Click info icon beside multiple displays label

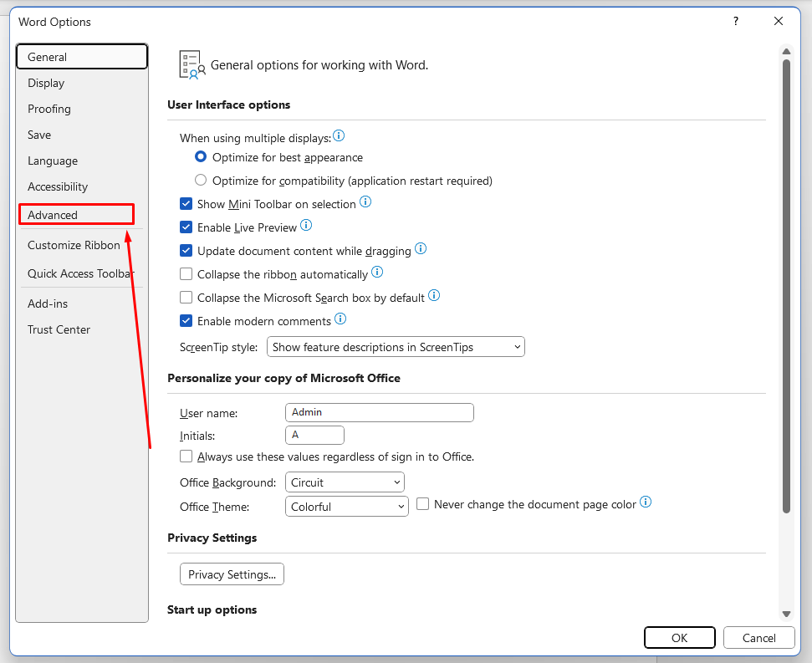pos(339,135)
